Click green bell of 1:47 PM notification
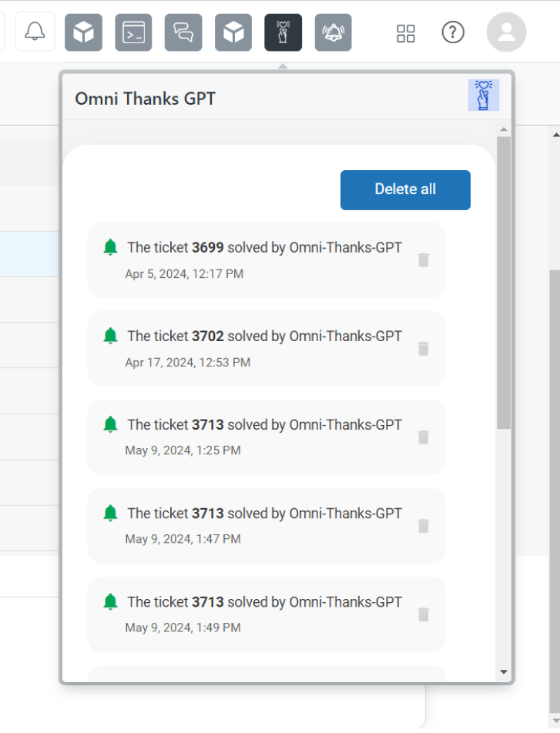This screenshot has width=560, height=733. (x=110, y=513)
